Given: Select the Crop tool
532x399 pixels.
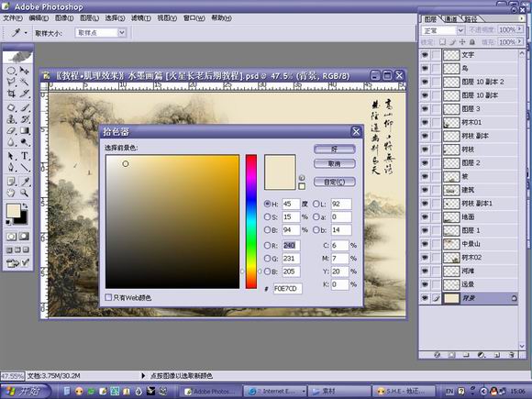Looking at the screenshot, I should click(x=11, y=94).
